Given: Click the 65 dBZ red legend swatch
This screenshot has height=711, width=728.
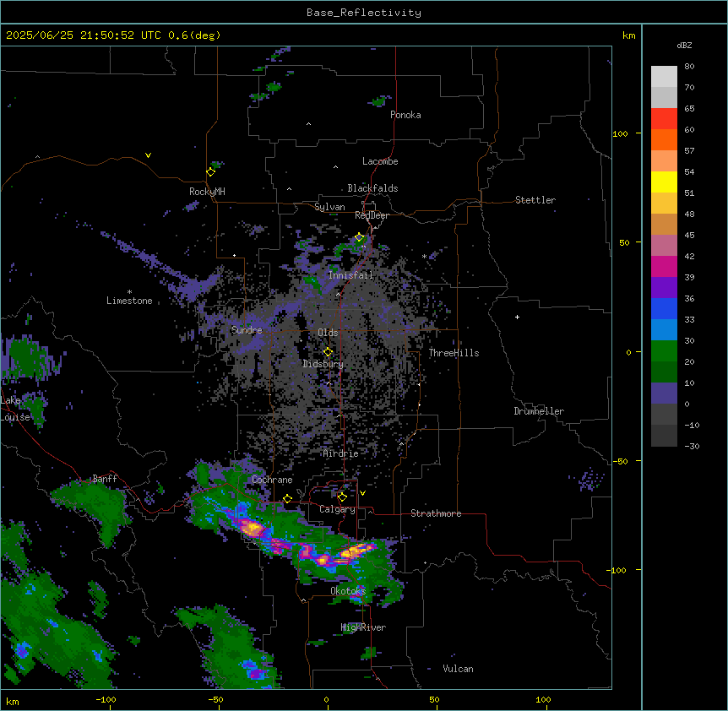Looking at the screenshot, I should [664, 119].
